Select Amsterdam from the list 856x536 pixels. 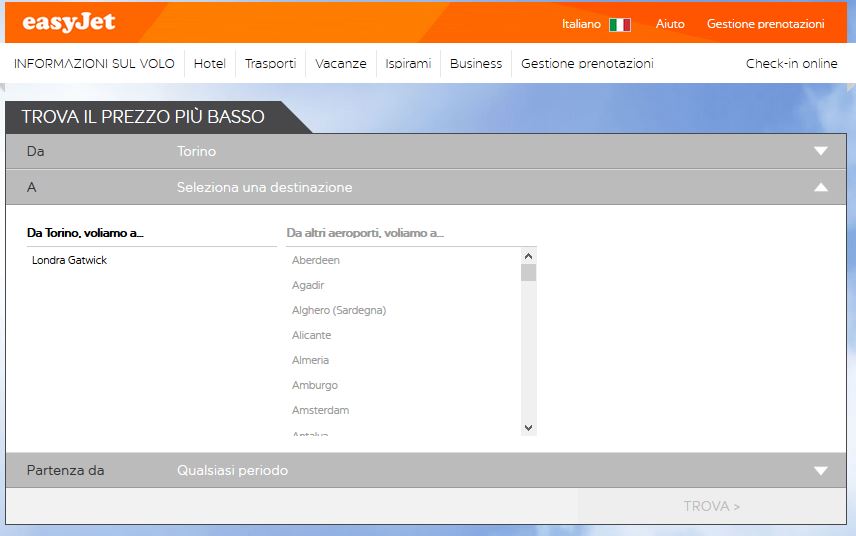[320, 410]
